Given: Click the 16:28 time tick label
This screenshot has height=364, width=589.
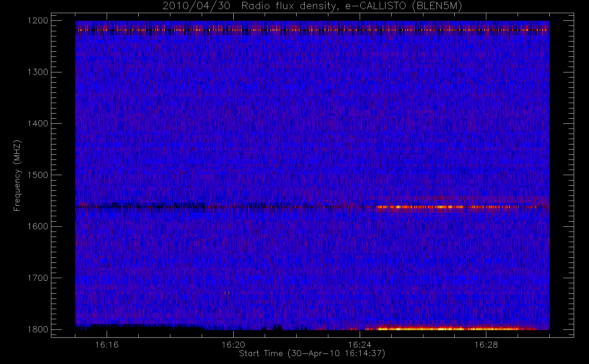Looking at the screenshot, I should pyautogui.click(x=486, y=345).
